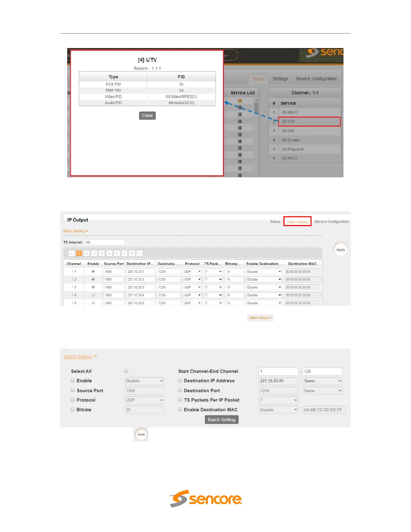Select the [4] UTV service row

[x=305, y=122]
